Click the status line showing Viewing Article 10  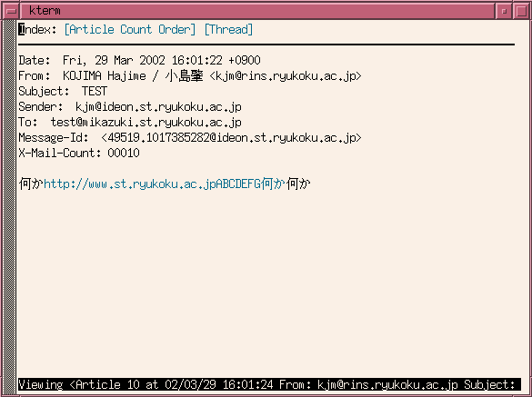point(269,385)
